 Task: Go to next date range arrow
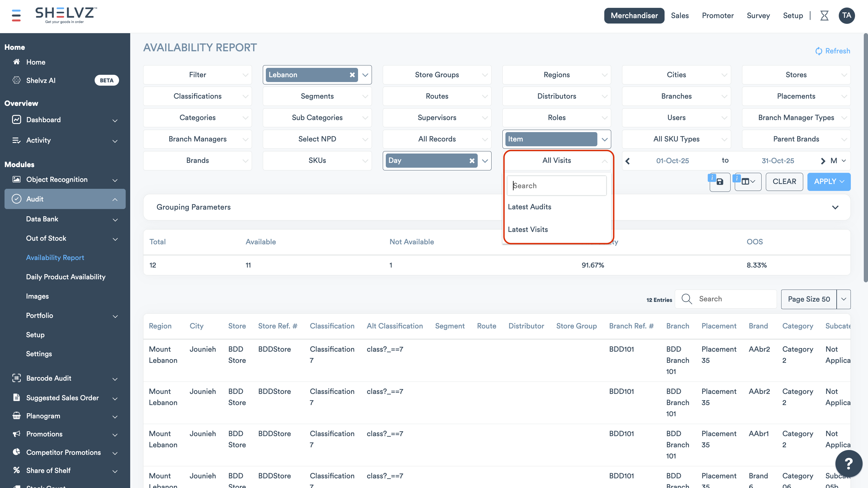click(x=823, y=161)
